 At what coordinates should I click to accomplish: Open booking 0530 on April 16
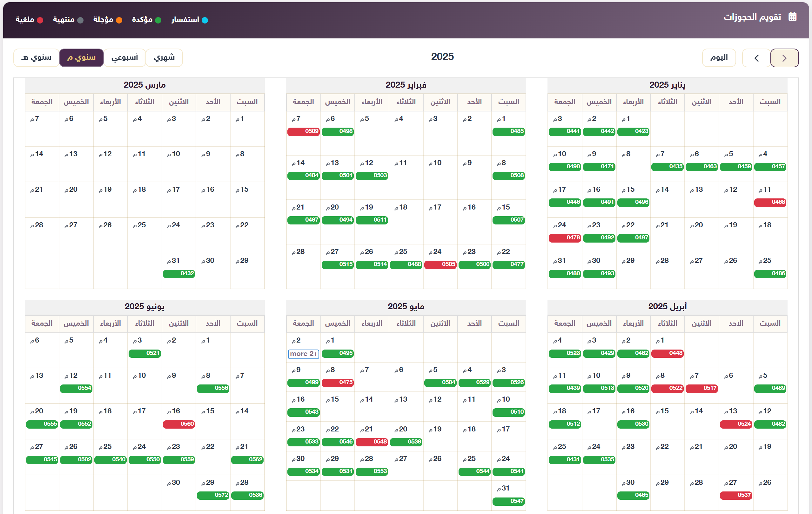click(633, 424)
